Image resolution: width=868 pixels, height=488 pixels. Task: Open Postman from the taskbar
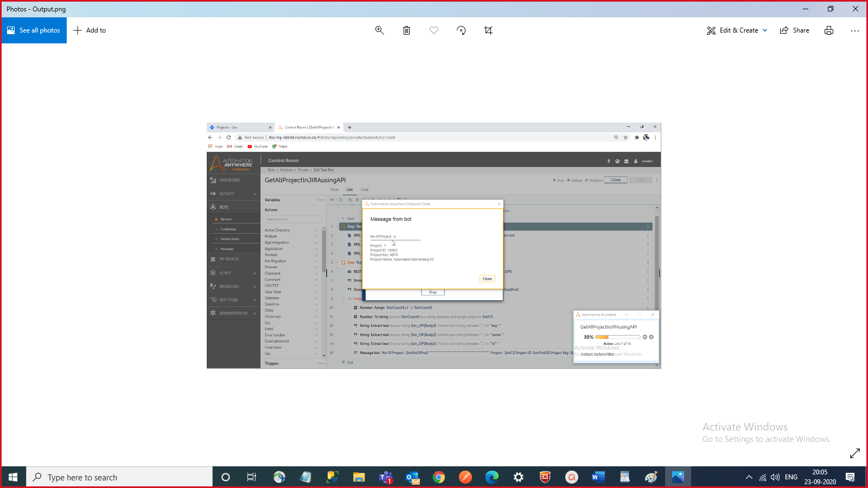[465, 477]
